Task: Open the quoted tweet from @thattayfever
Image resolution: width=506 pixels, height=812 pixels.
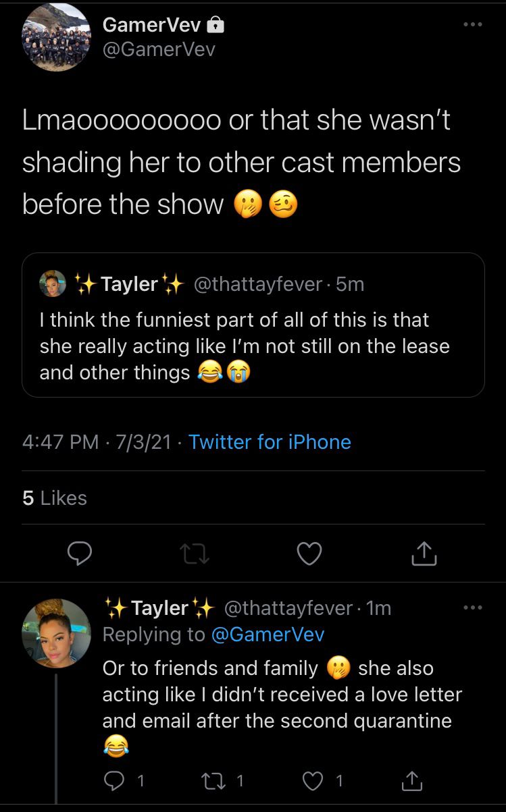Action: (x=253, y=325)
